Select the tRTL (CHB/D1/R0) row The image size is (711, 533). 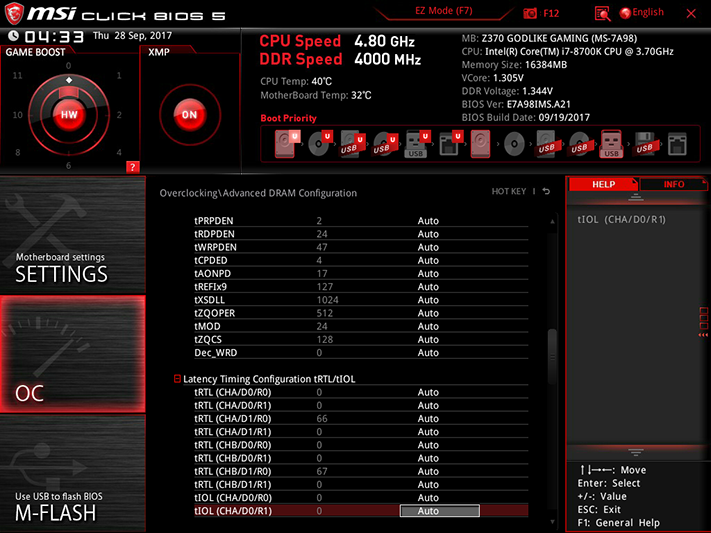tap(361, 471)
